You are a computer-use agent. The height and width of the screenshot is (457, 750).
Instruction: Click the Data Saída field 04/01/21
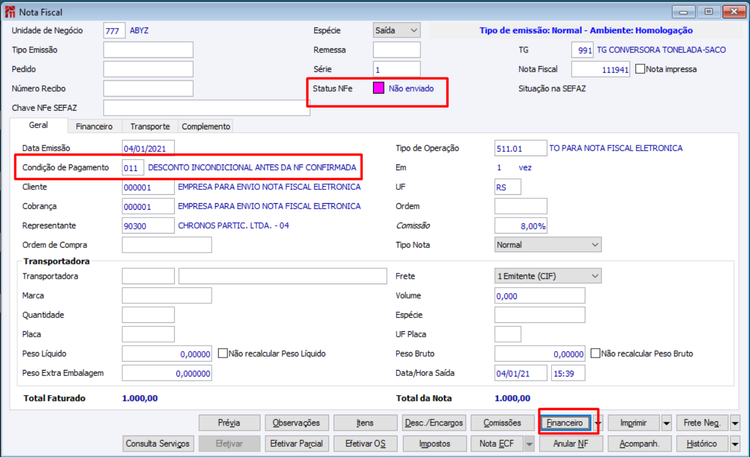point(521,373)
